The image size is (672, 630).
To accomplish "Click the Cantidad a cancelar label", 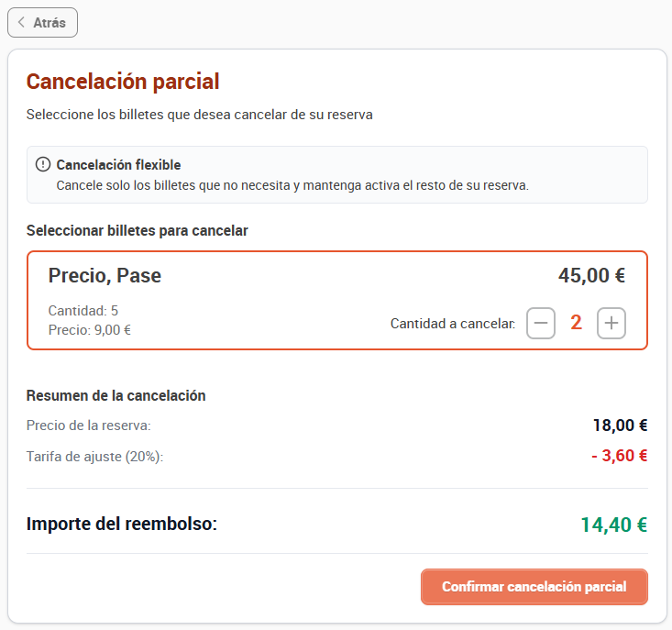I will tap(453, 324).
